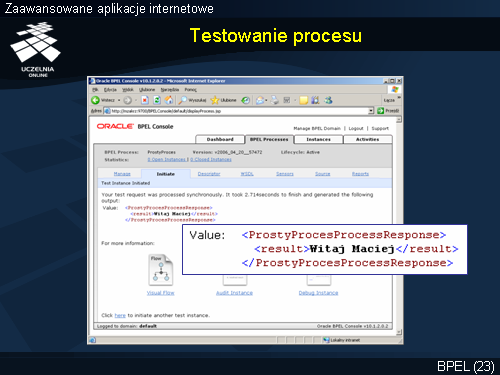Click the Manage BPEL Domain link

coord(317,128)
